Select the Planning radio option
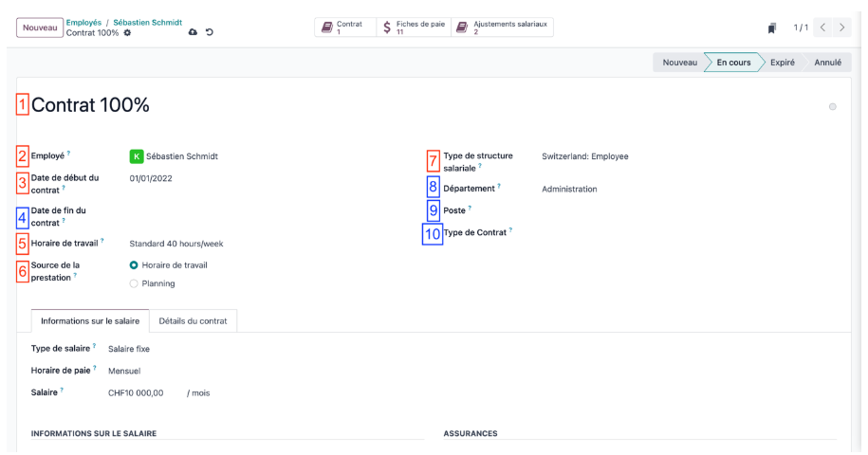Viewport: 868px width, 455px height. point(134,283)
